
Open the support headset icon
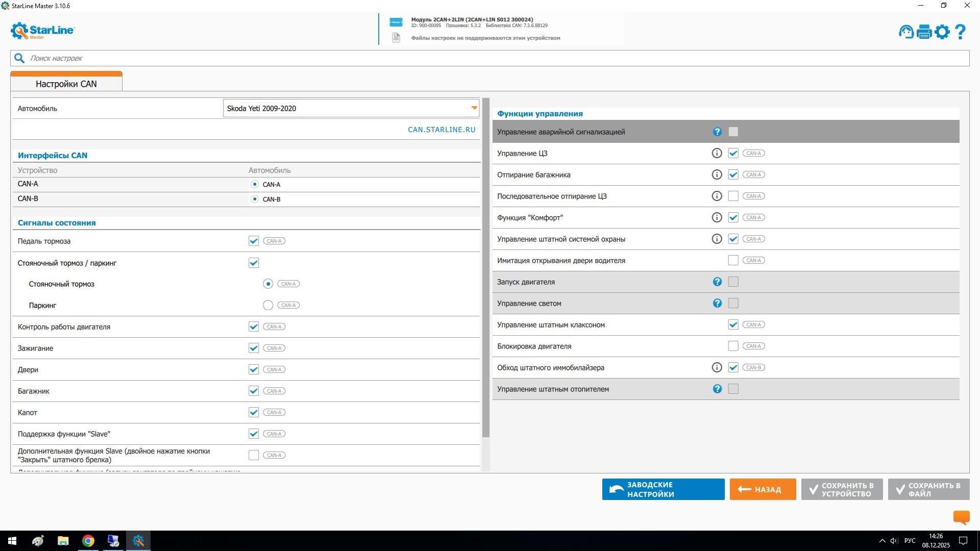tap(906, 32)
